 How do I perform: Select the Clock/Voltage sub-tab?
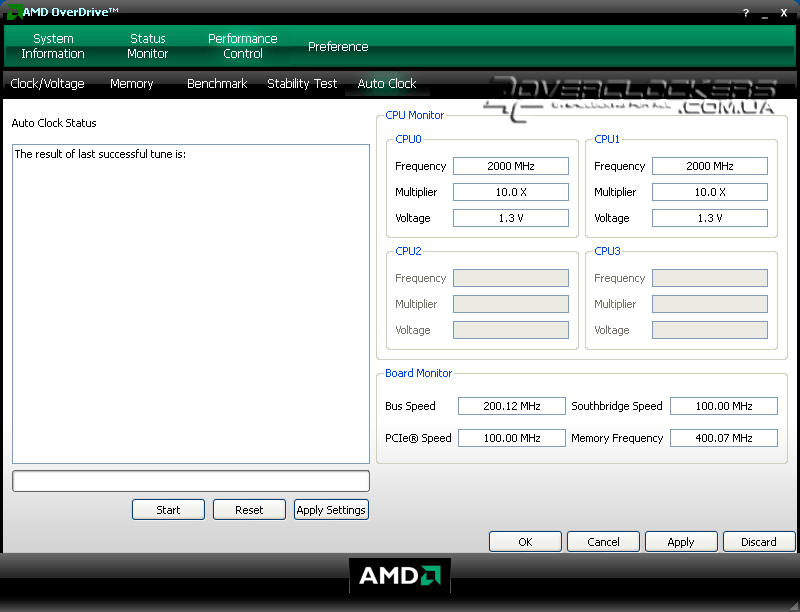point(47,84)
